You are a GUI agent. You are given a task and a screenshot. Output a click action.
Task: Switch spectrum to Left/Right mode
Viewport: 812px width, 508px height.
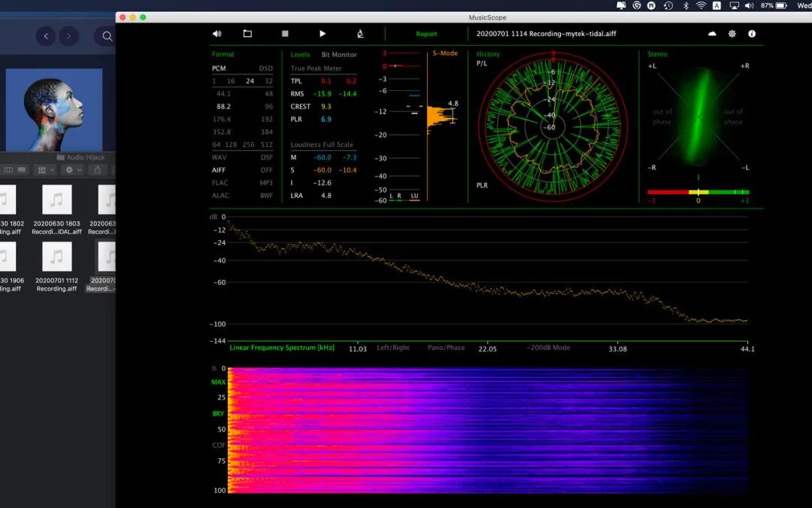point(393,348)
